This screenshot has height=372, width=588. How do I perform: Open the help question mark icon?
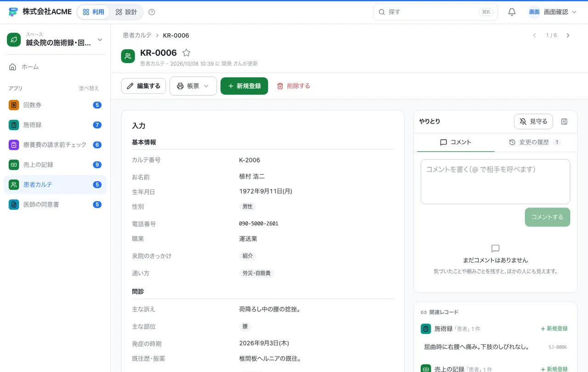pos(152,12)
